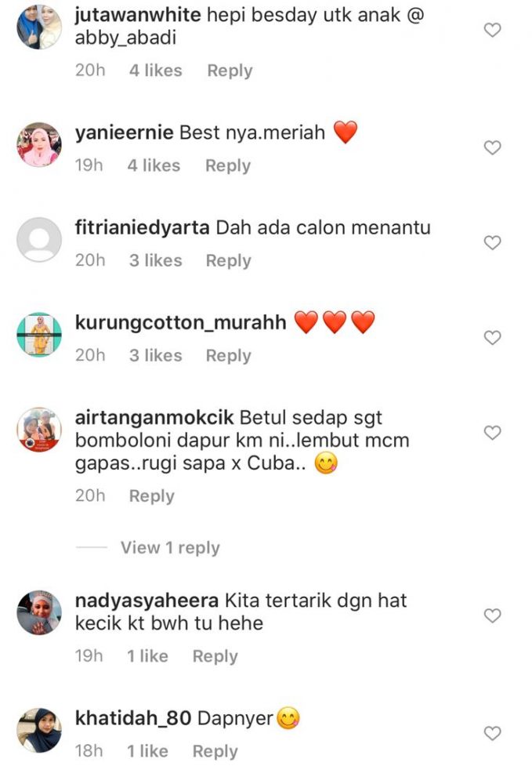This screenshot has width=532, height=784.
Task: Tap the heart beside yanieernie's comment
Action: tap(493, 147)
